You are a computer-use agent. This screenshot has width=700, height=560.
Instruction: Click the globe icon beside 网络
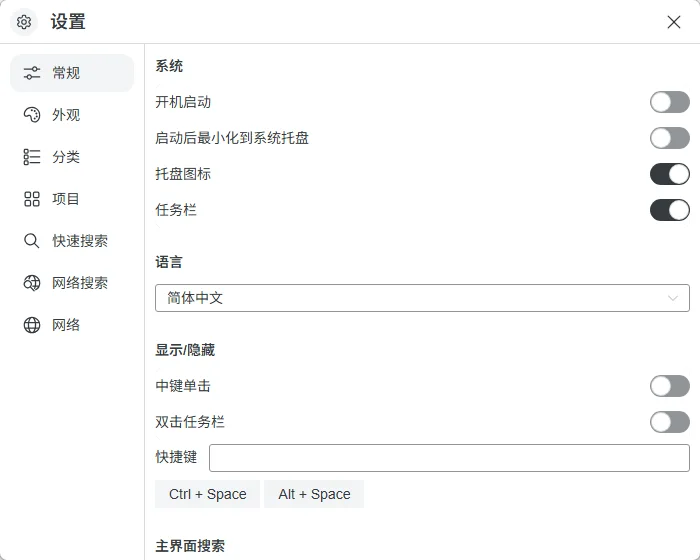[32, 325]
